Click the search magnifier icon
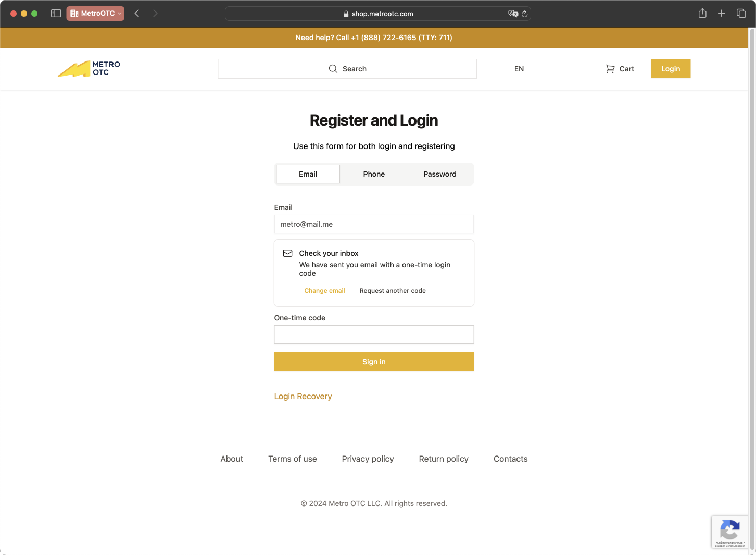This screenshot has width=756, height=555. (x=333, y=68)
